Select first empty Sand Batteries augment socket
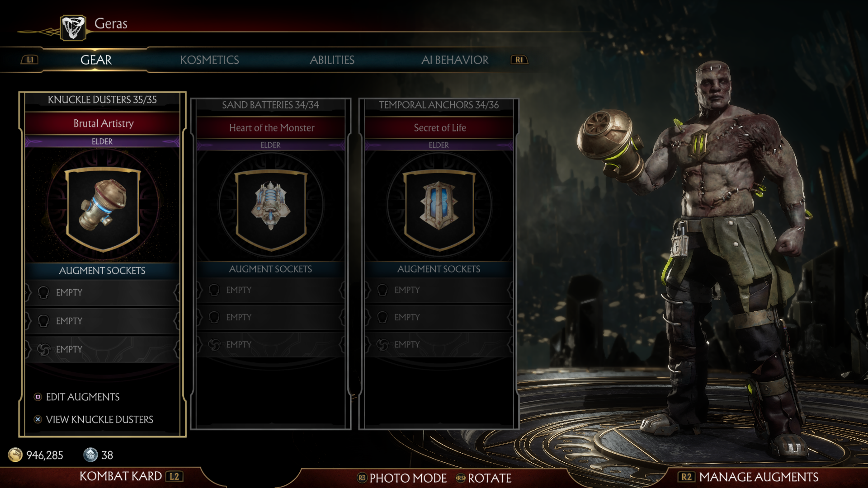The height and width of the screenshot is (488, 868). point(270,290)
